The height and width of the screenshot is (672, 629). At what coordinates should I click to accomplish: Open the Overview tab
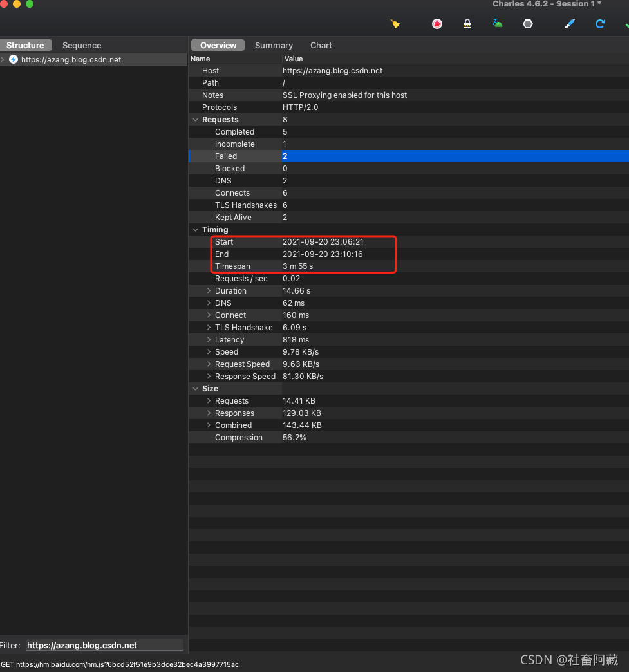pyautogui.click(x=218, y=45)
